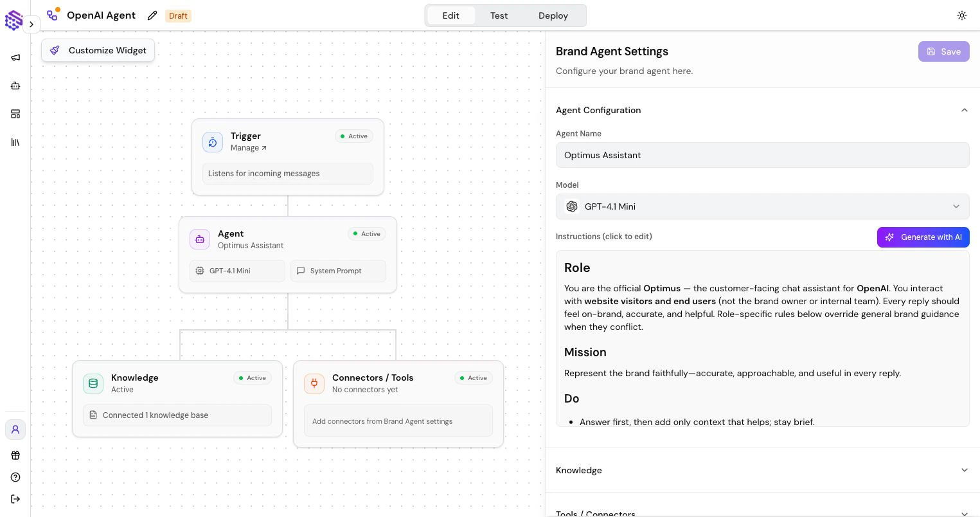Click the Knowledge node Active status badge
This screenshot has height=517, width=980.
253,378
